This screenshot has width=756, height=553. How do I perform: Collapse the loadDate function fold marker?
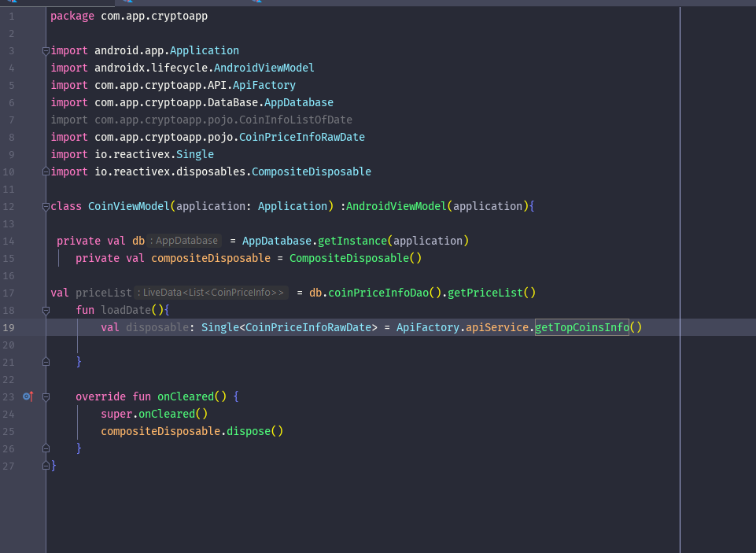pos(46,311)
